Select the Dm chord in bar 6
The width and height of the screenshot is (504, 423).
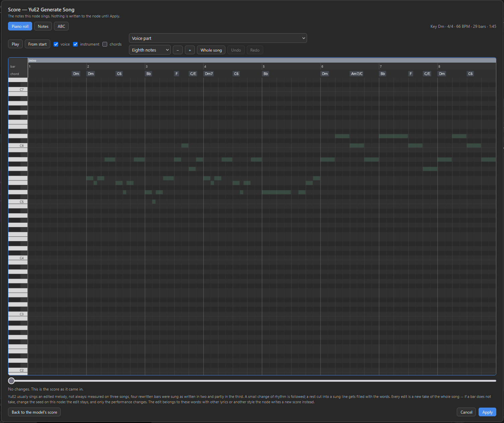[x=325, y=74]
